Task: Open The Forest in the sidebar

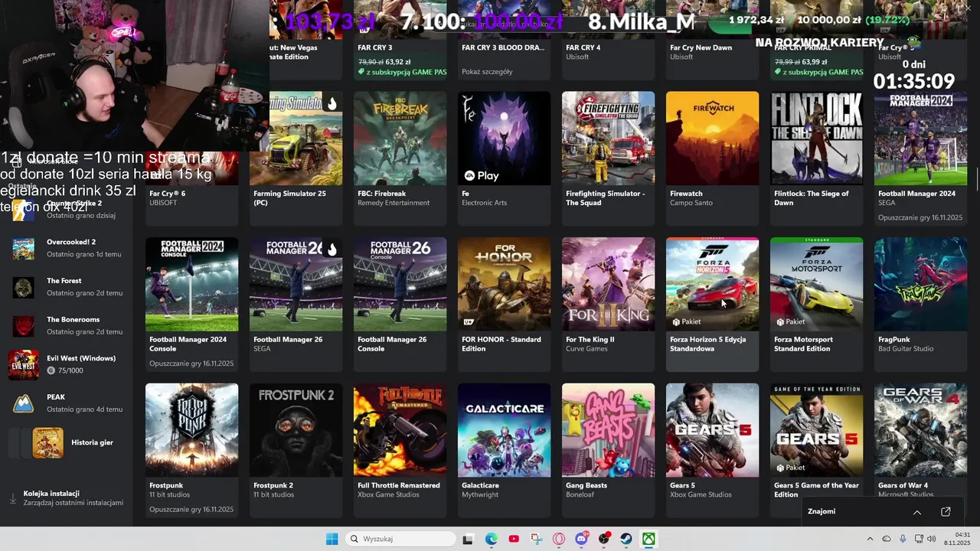Action: 67,287
